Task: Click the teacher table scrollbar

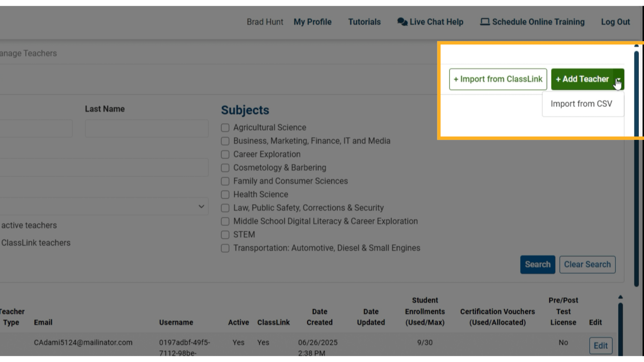Action: 621,330
